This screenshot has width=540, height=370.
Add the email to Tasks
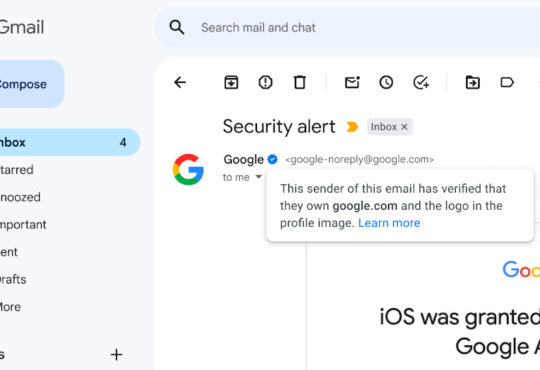[x=421, y=82]
